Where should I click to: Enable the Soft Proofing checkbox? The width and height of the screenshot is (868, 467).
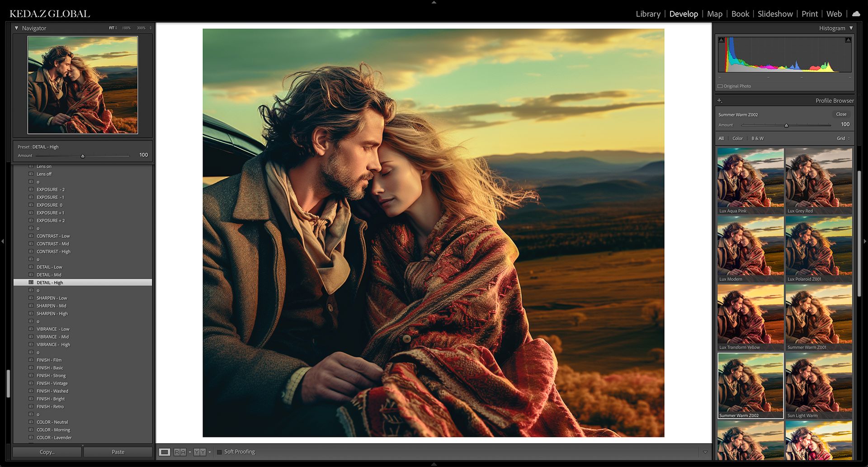(220, 452)
